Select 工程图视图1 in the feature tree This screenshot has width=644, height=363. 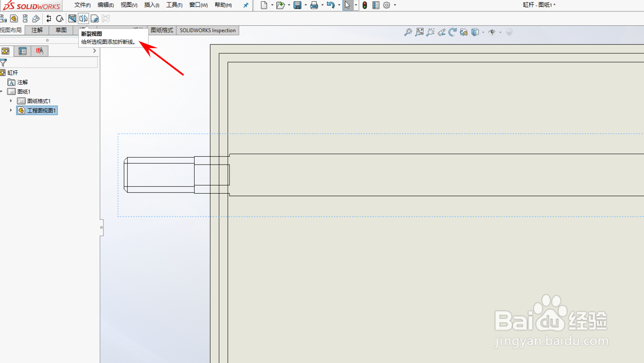pos(37,110)
